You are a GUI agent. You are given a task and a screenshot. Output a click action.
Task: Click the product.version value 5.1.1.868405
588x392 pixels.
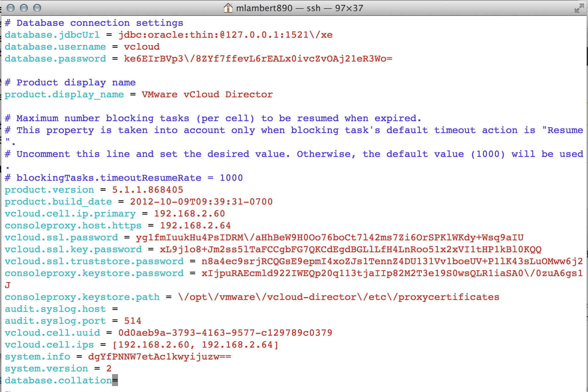coord(147,190)
